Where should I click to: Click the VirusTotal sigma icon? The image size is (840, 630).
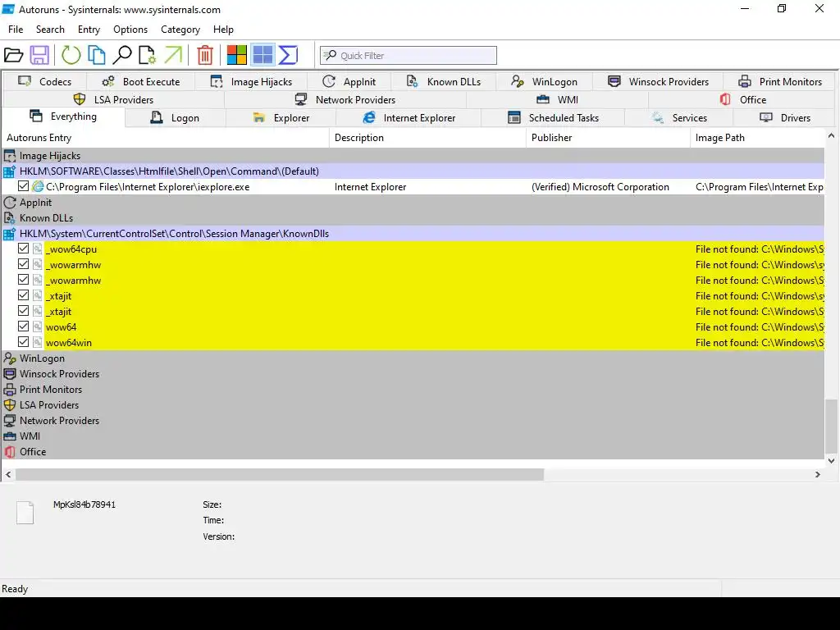pos(288,55)
